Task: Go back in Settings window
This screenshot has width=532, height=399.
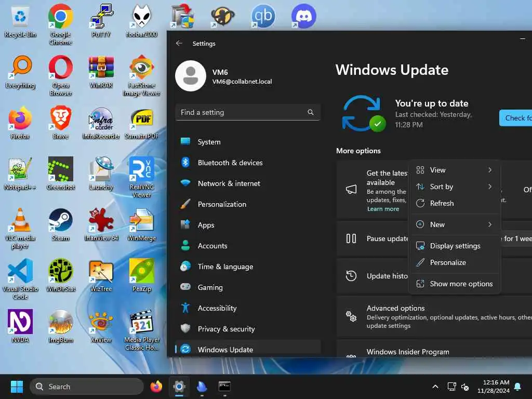Action: point(179,44)
